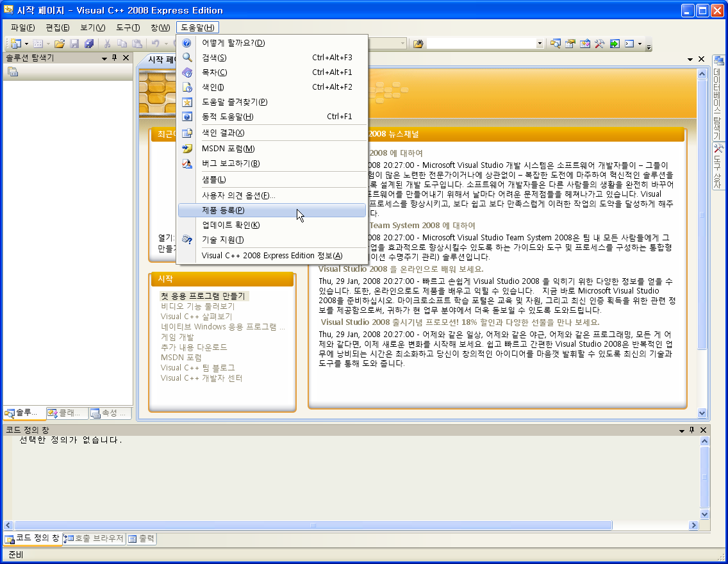The height and width of the screenshot is (564, 728).
Task: Open the File (파일) menu
Action: pos(23,28)
